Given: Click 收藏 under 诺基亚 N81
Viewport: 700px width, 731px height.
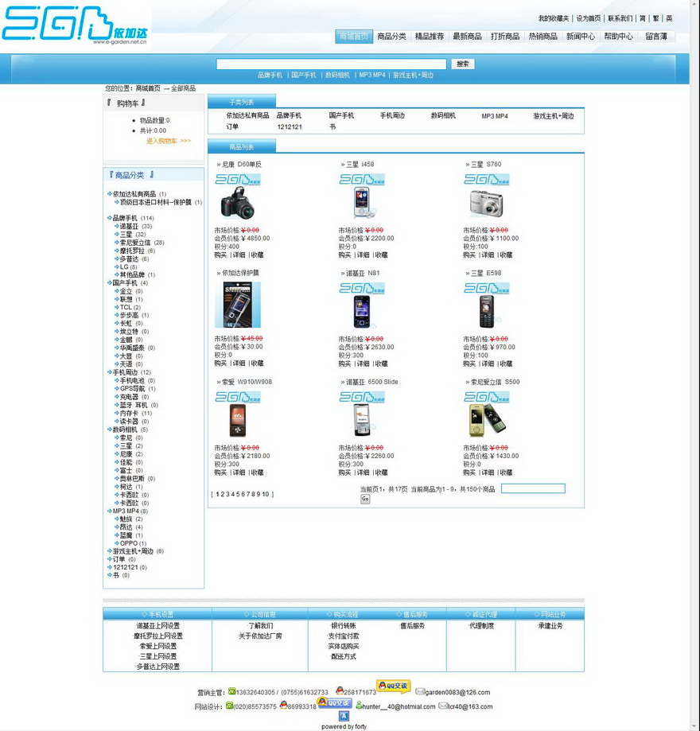Looking at the screenshot, I should pos(382,364).
